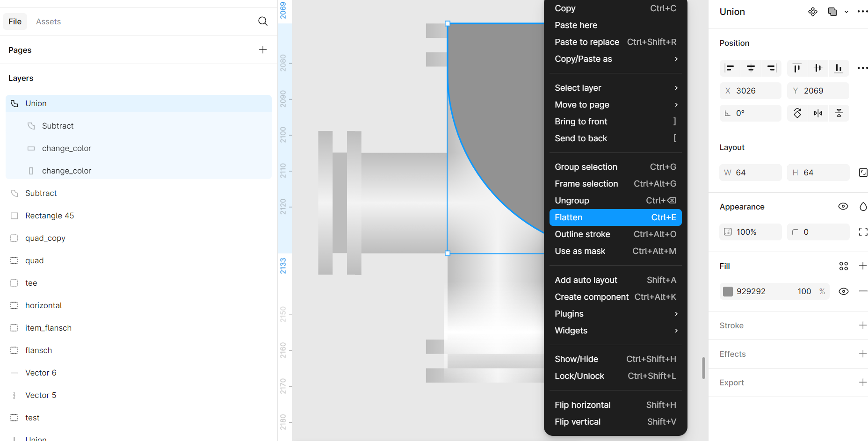
Task: Toggle layer visibility eye in Appearance
Action: pyautogui.click(x=843, y=207)
